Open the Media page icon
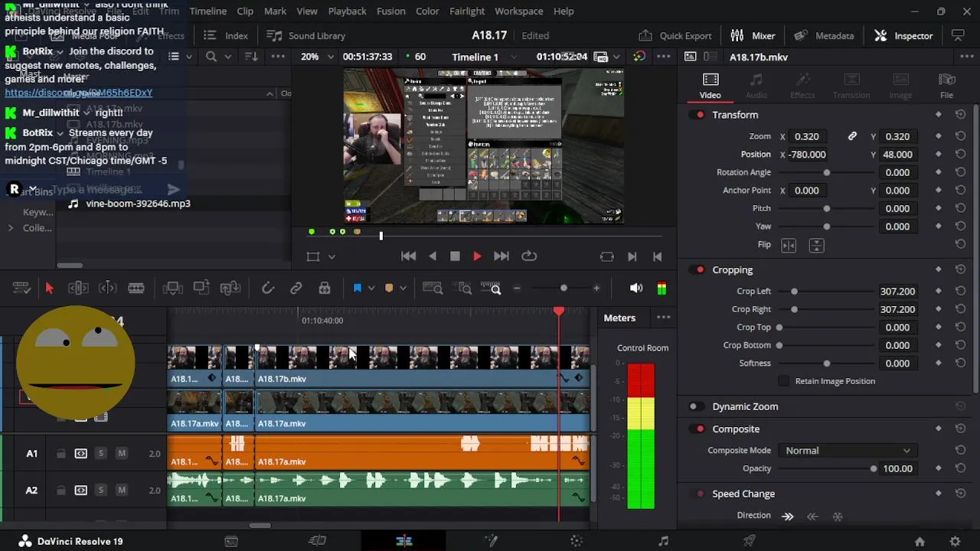980x551 pixels. (x=231, y=541)
